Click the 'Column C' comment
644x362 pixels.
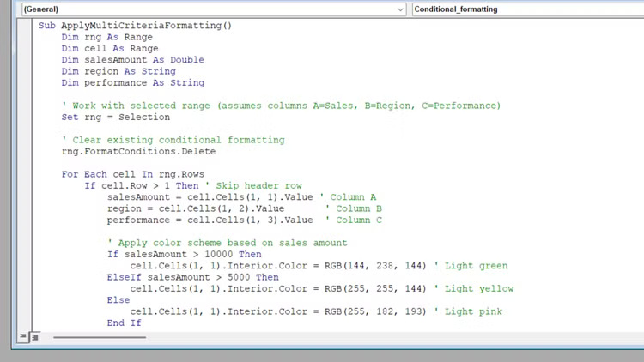pyautogui.click(x=353, y=220)
